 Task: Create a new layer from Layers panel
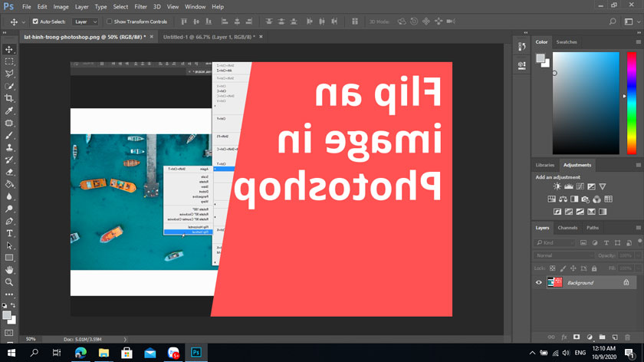tap(615, 337)
